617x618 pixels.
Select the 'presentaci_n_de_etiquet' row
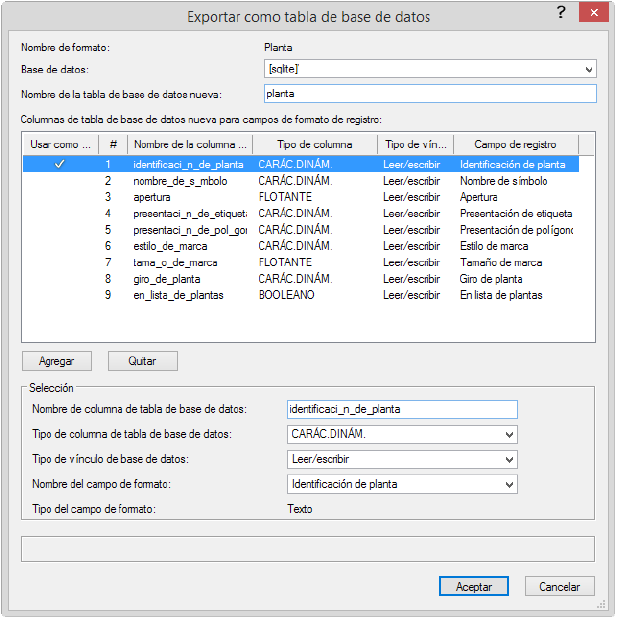[x=301, y=214]
